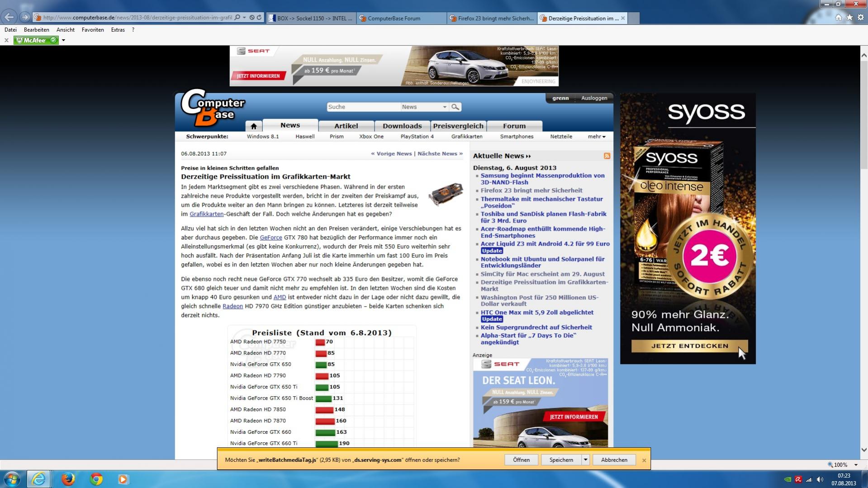Open Samsung 3D-NAND-Flash news headline
Image resolution: width=868 pixels, height=488 pixels.
point(542,179)
